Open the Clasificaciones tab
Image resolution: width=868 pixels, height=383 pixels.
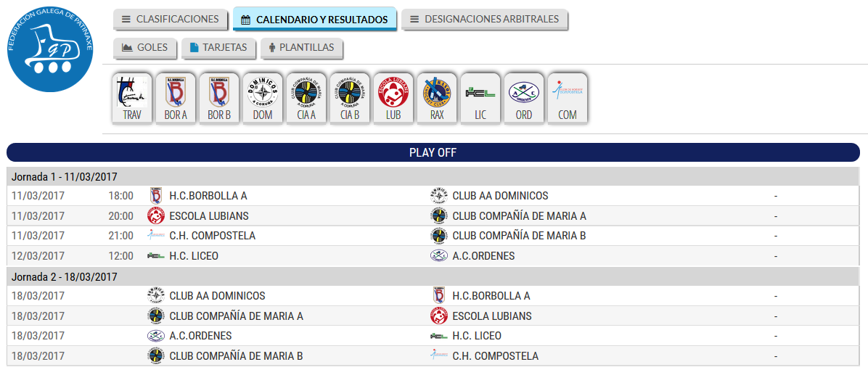tap(171, 20)
